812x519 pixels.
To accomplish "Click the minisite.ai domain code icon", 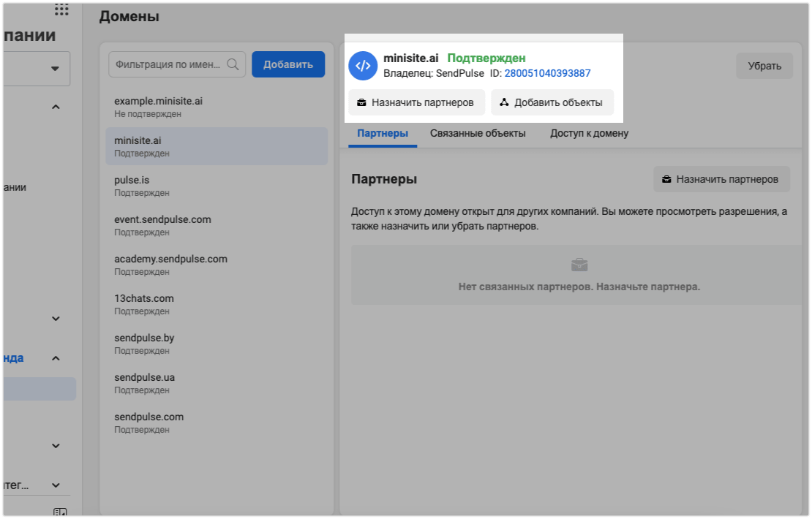I will pyautogui.click(x=363, y=66).
